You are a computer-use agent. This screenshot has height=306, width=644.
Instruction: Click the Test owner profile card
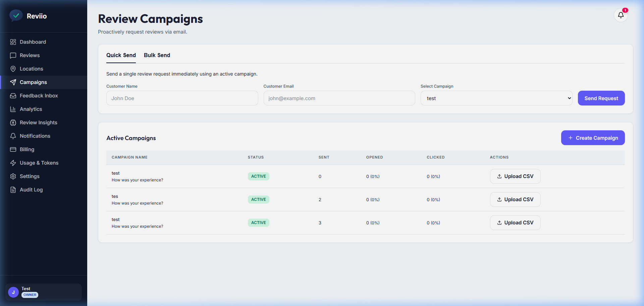tap(44, 292)
